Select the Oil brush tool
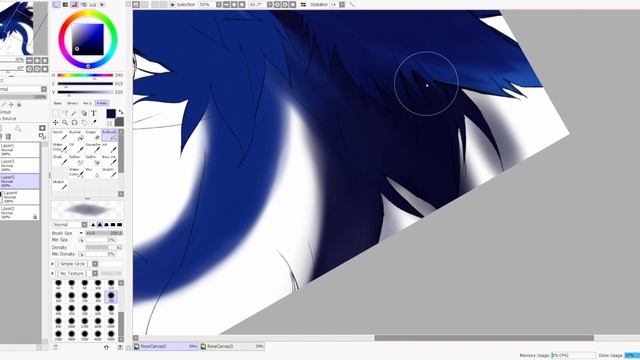The width and height of the screenshot is (640, 360). click(x=76, y=148)
